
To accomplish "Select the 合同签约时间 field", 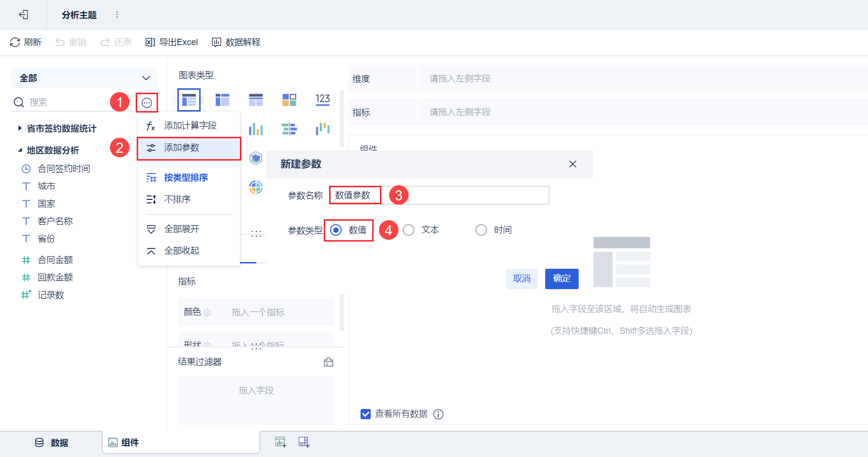I will (64, 169).
